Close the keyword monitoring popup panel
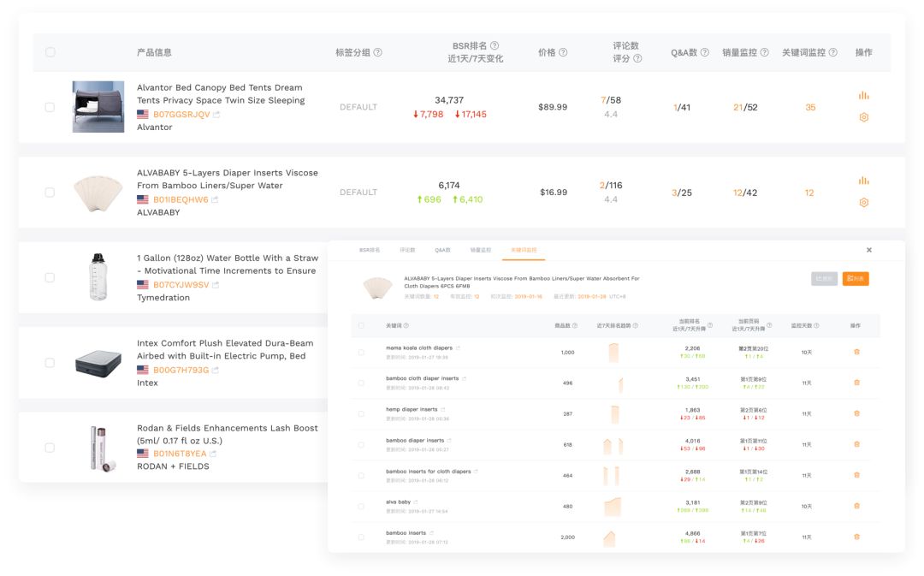The height and width of the screenshot is (576, 924). pos(868,250)
